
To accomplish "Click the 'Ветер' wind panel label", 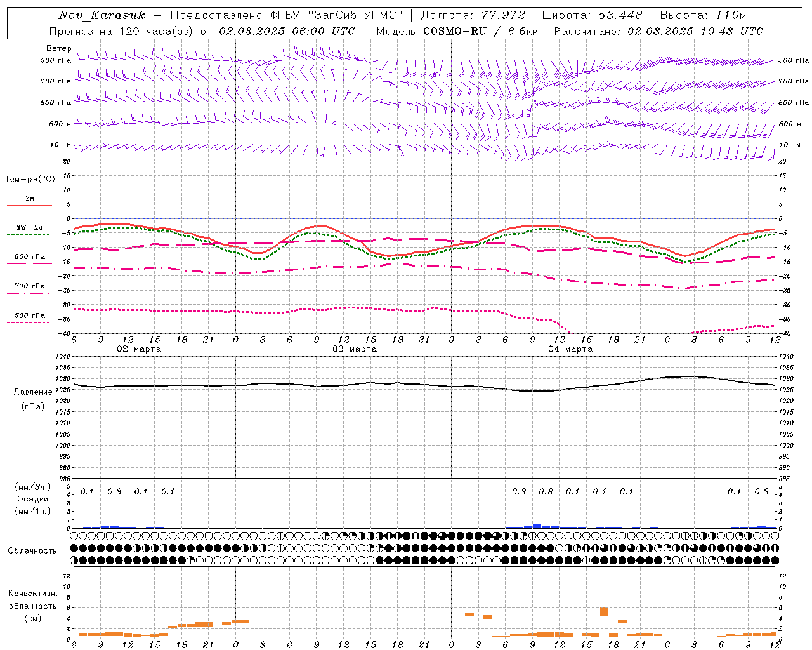I will click(58, 48).
